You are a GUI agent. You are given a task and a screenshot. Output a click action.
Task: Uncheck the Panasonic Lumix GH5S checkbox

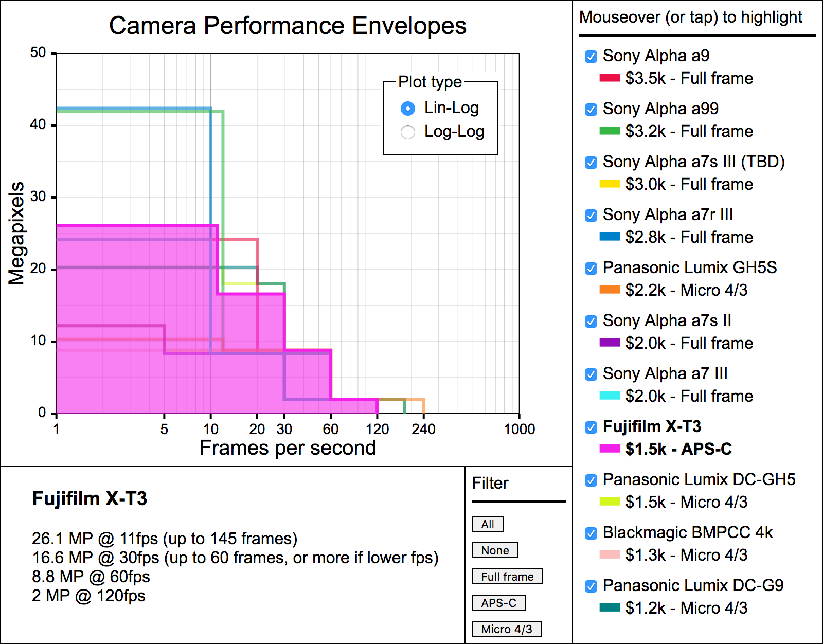(x=591, y=268)
